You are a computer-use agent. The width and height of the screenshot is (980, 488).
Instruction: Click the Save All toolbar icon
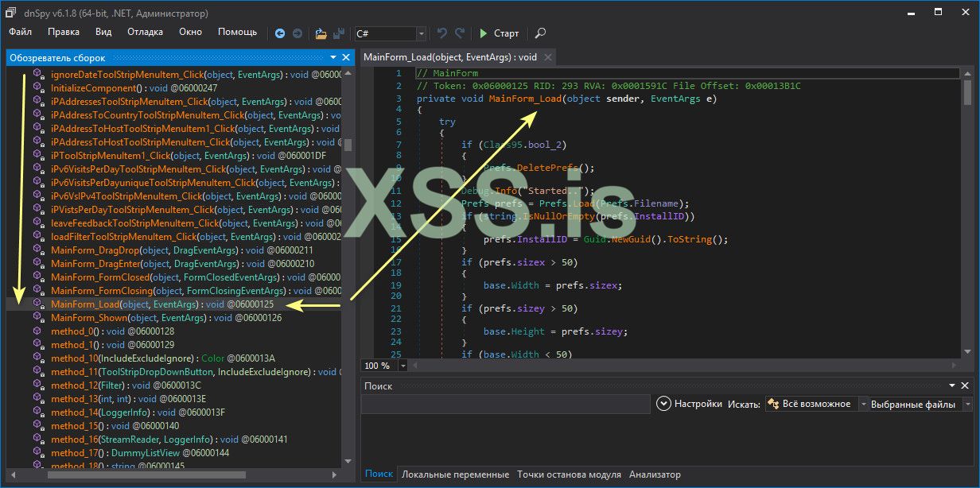click(339, 33)
